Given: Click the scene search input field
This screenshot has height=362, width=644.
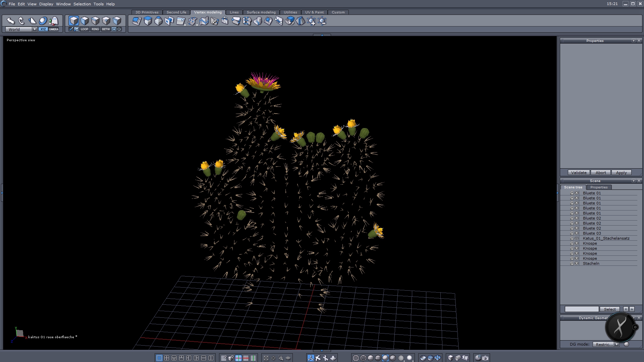Looking at the screenshot, I should 581,309.
